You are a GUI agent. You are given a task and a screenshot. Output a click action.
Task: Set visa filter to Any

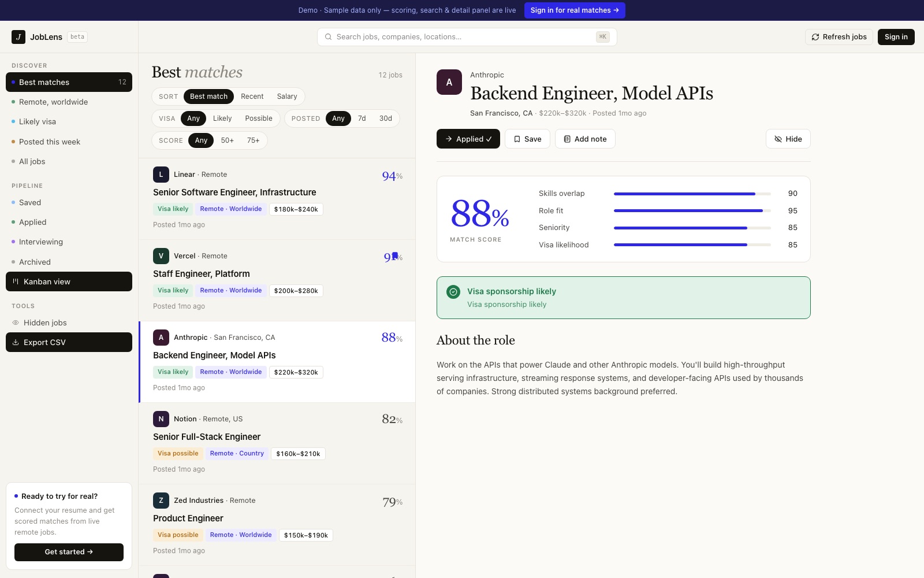[x=193, y=118]
